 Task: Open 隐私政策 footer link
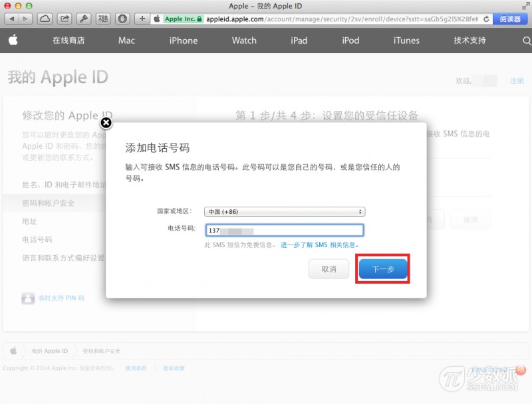tap(174, 368)
